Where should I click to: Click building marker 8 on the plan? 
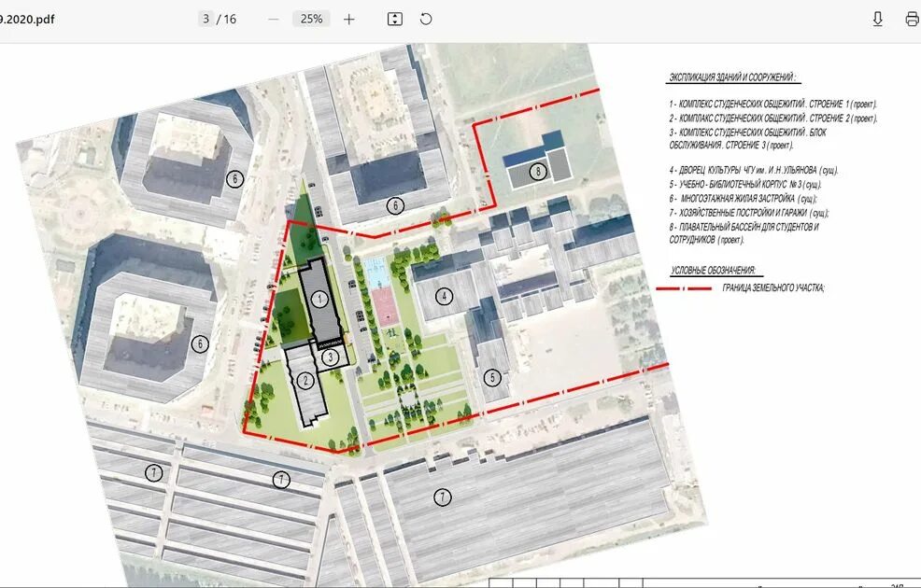click(538, 172)
